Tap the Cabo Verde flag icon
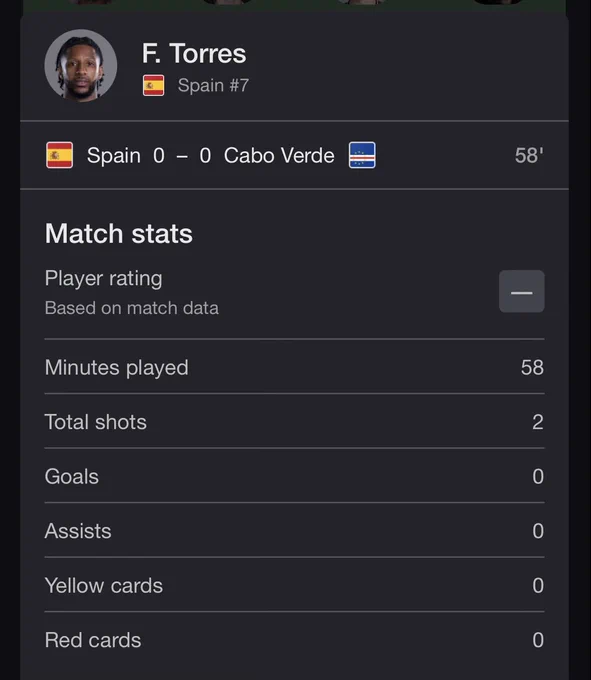Image resolution: width=591 pixels, height=680 pixels. (x=362, y=155)
